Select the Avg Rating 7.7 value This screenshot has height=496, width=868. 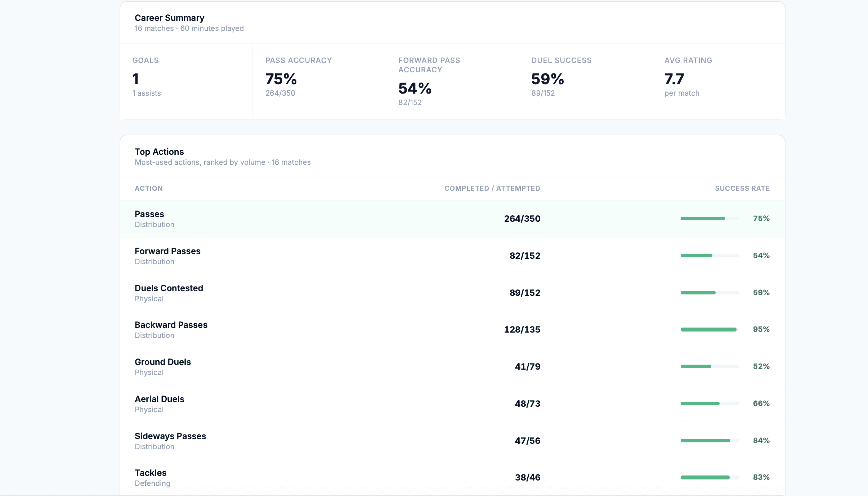(674, 79)
